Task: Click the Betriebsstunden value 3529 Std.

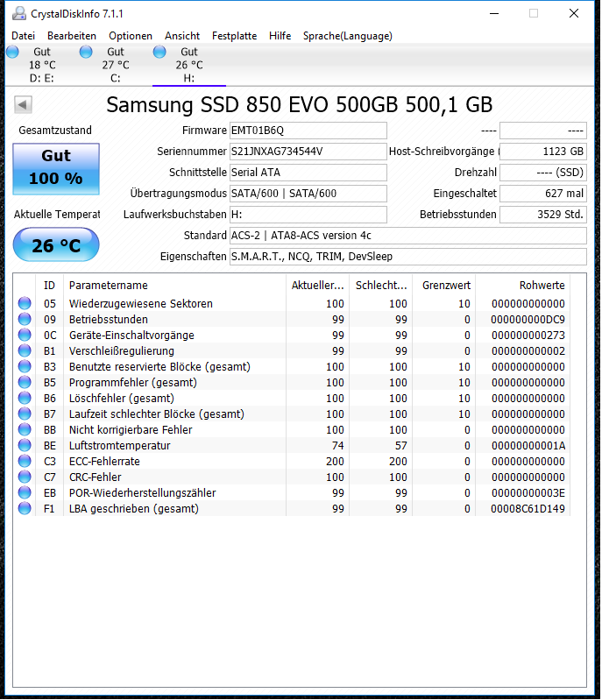Action: [x=543, y=215]
